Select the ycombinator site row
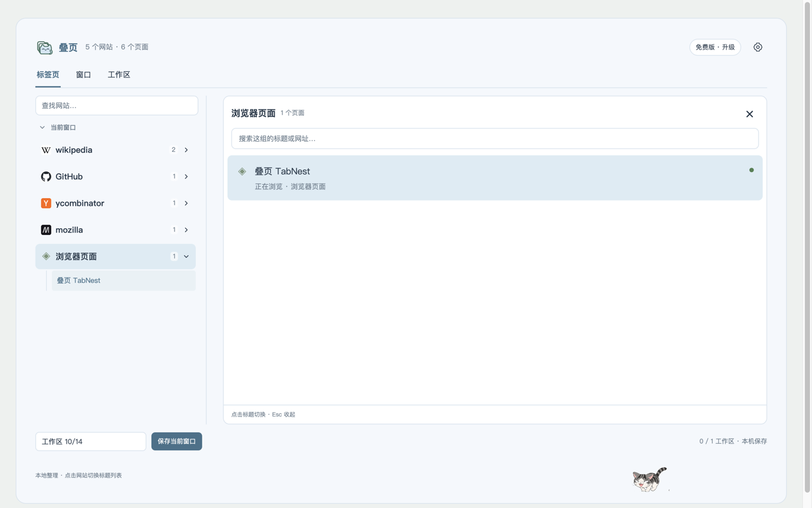Screen dimensions: 812x508 pos(115,203)
